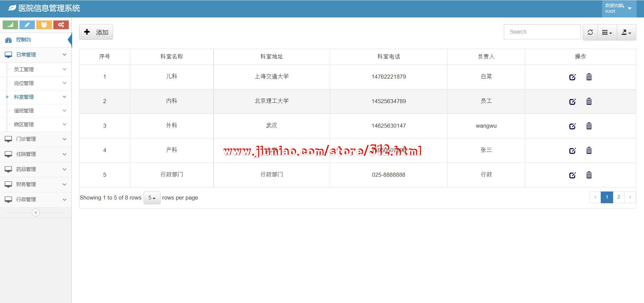Click the wangwu manager cell
The height and width of the screenshot is (303, 644).
click(486, 126)
